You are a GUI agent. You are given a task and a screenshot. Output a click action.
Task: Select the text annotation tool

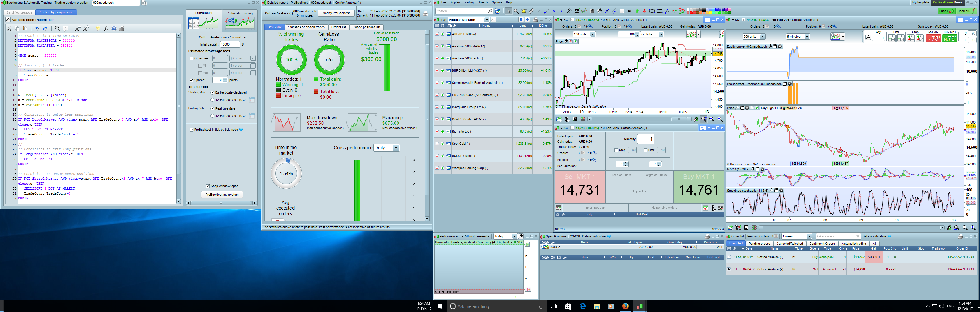(x=622, y=11)
